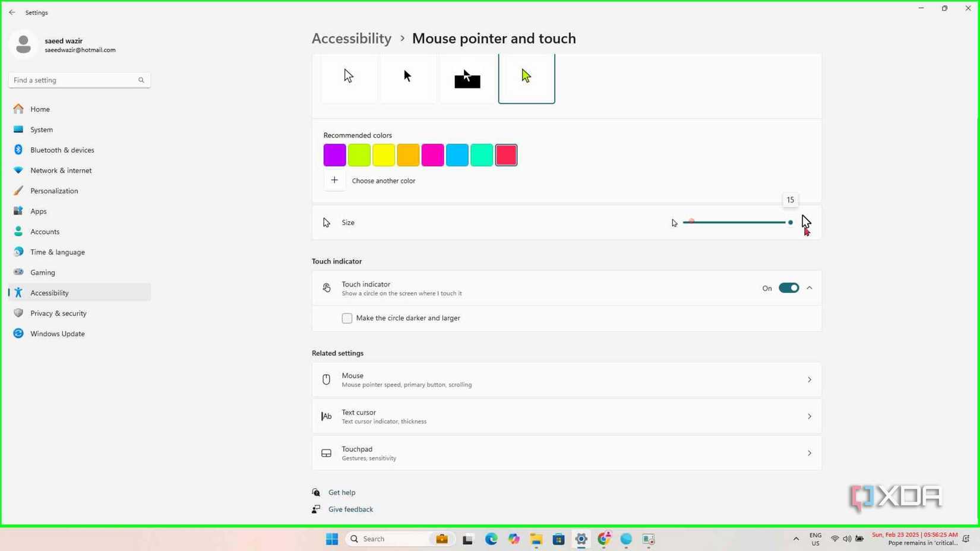Screen dimensions: 980x551
Task: Click the Find a setting search box
Action: pos(79,80)
